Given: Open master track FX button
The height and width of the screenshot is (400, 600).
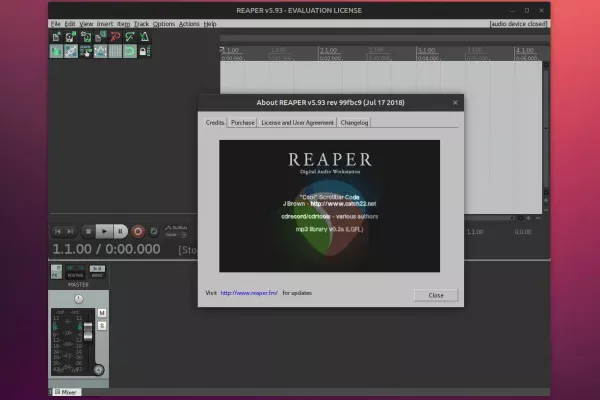Looking at the screenshot, I should (x=56, y=271).
